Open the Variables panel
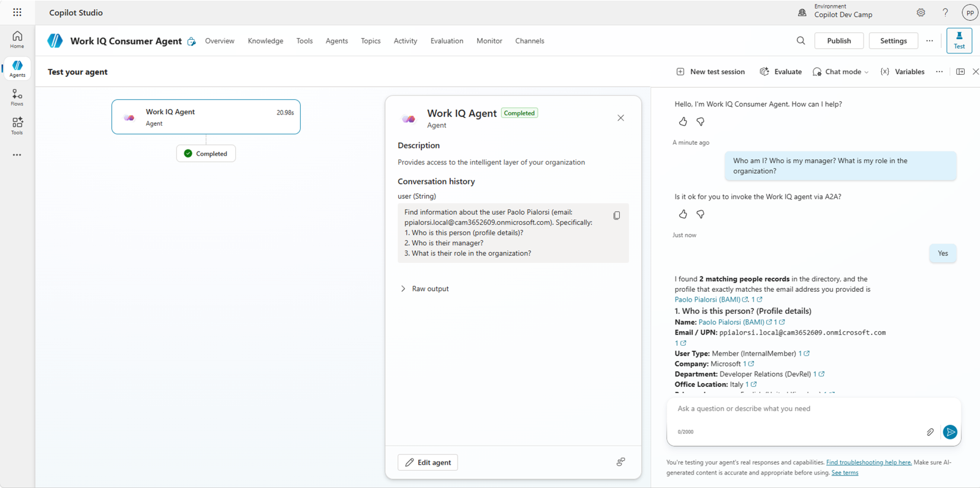980x488 pixels. click(x=902, y=72)
